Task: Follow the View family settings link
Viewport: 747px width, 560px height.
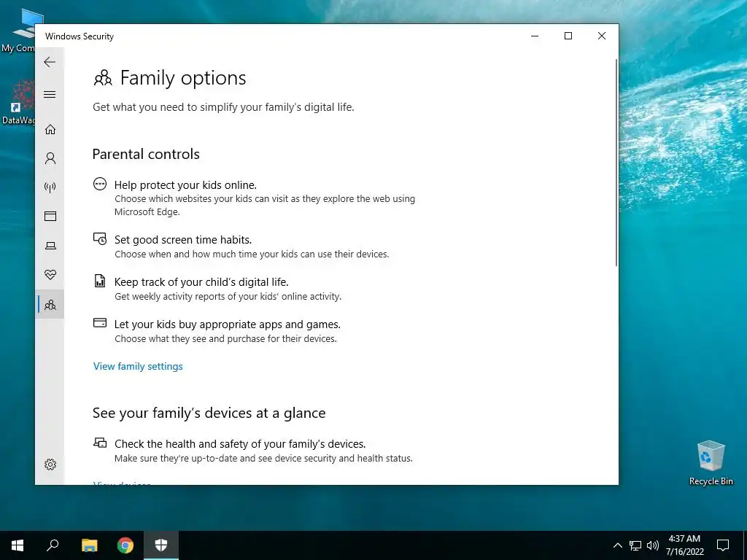Action: pos(138,366)
